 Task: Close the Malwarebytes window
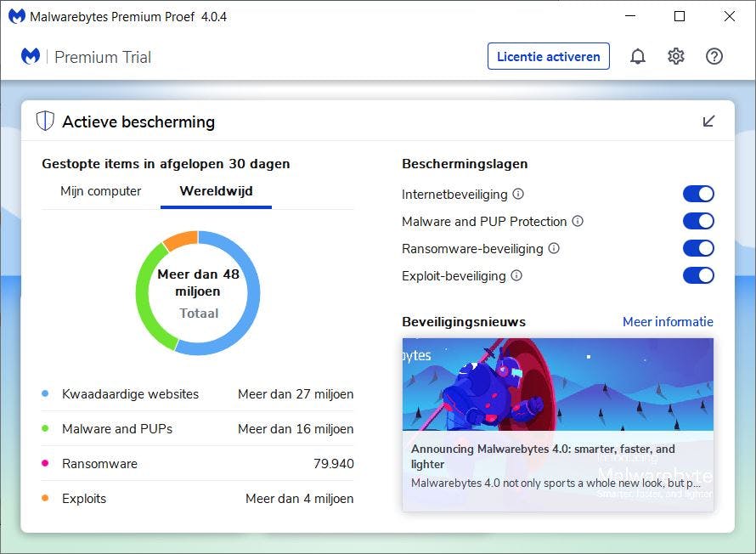pos(729,16)
